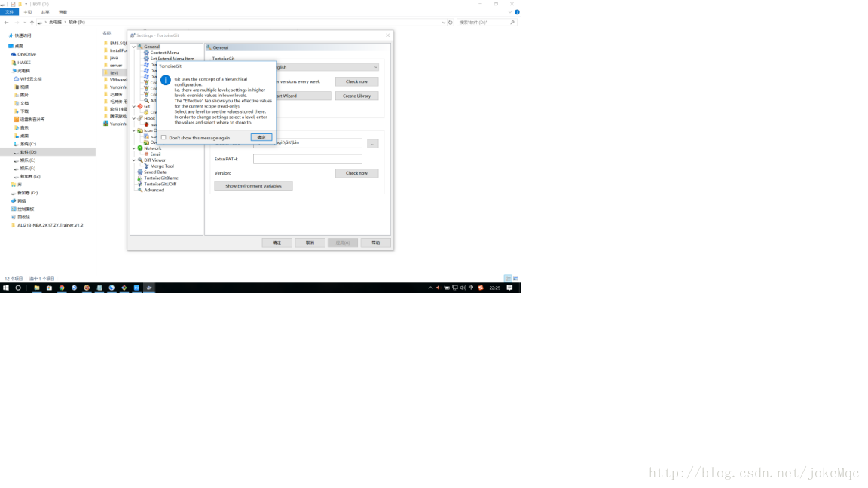Image resolution: width=868 pixels, height=488 pixels.
Task: Open the Windows Start menu
Action: (x=6, y=288)
